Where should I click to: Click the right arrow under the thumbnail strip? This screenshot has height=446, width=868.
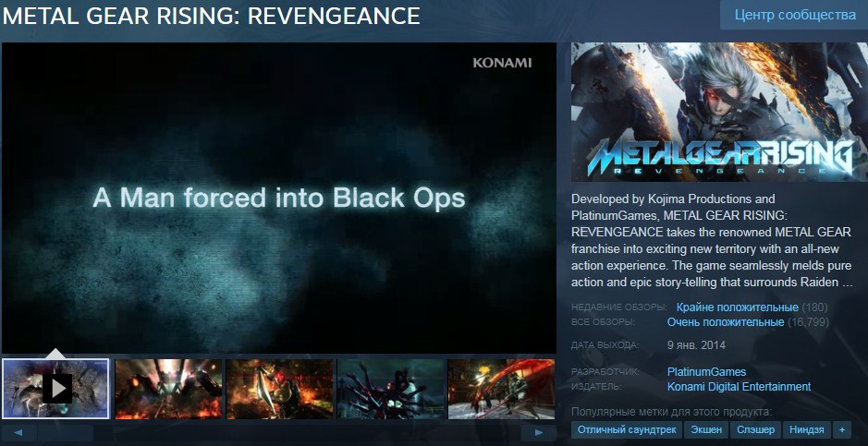(538, 432)
